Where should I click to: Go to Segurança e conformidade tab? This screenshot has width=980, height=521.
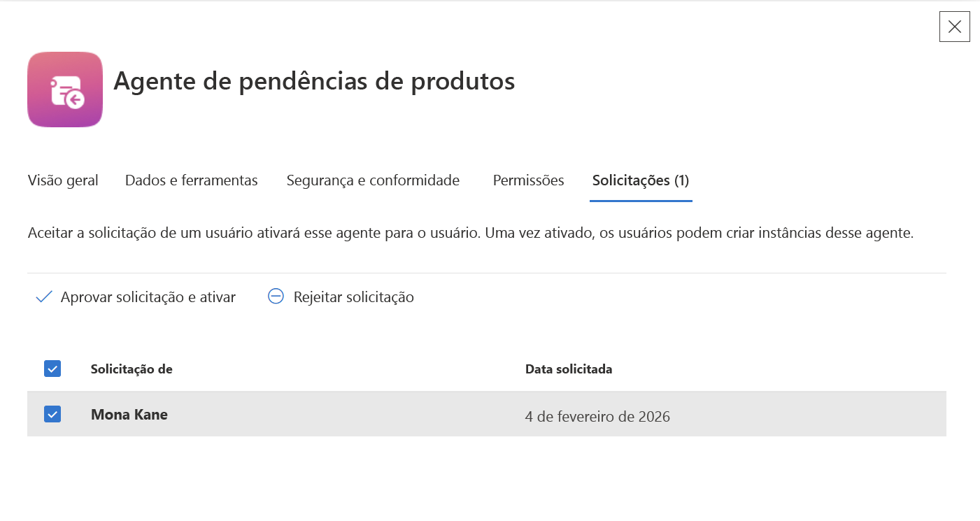(373, 180)
